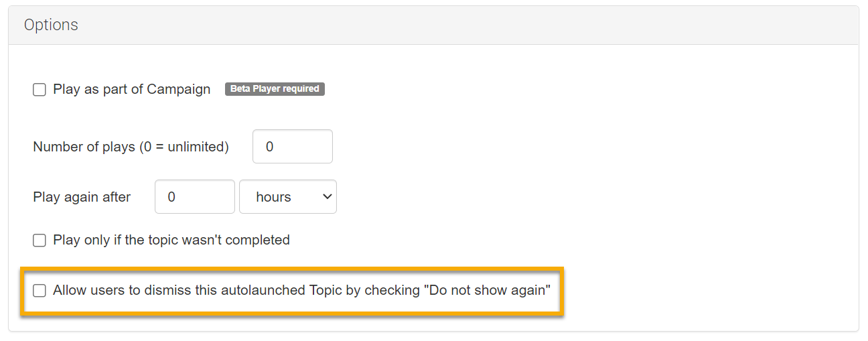
Task: Focus the Number of plays input field
Action: tap(292, 147)
